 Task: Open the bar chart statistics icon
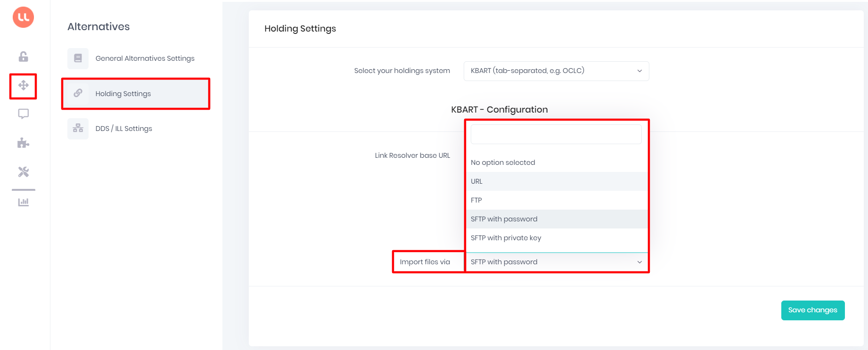23,202
